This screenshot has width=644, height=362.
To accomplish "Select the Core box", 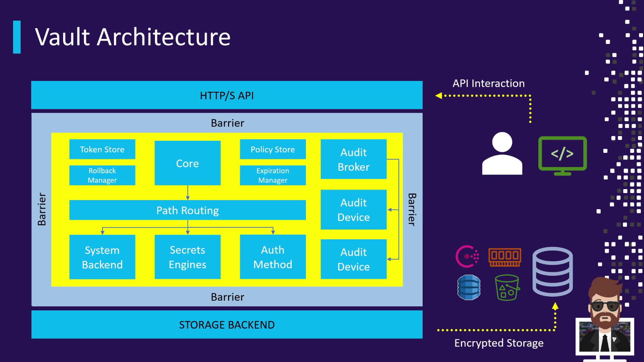I will pos(187,163).
